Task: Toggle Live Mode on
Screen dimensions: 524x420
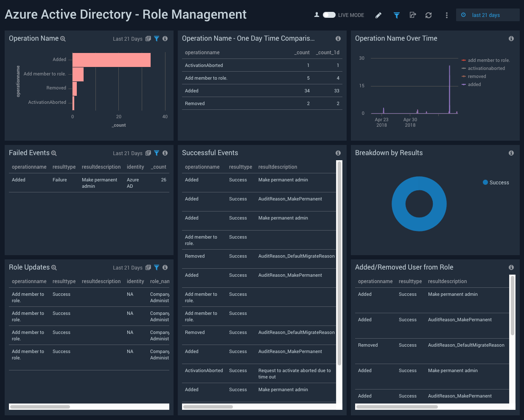Action: pyautogui.click(x=329, y=14)
